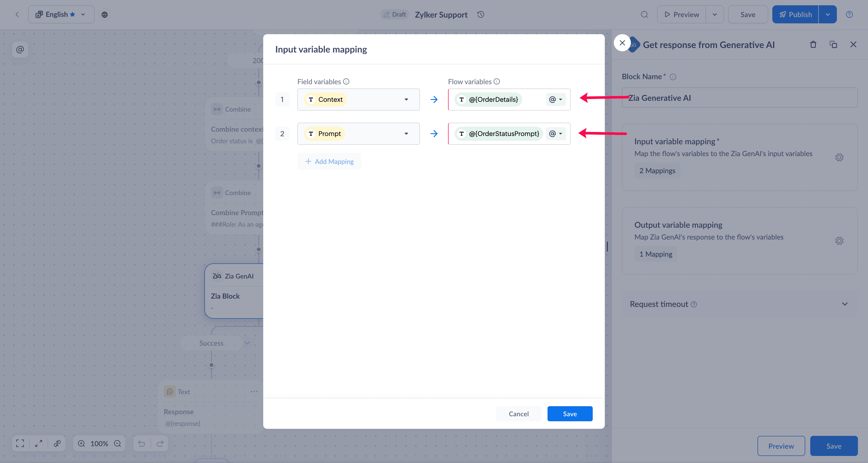Open the @ picker for OrderStatusPrompt row
This screenshot has width=868, height=463.
(556, 133)
